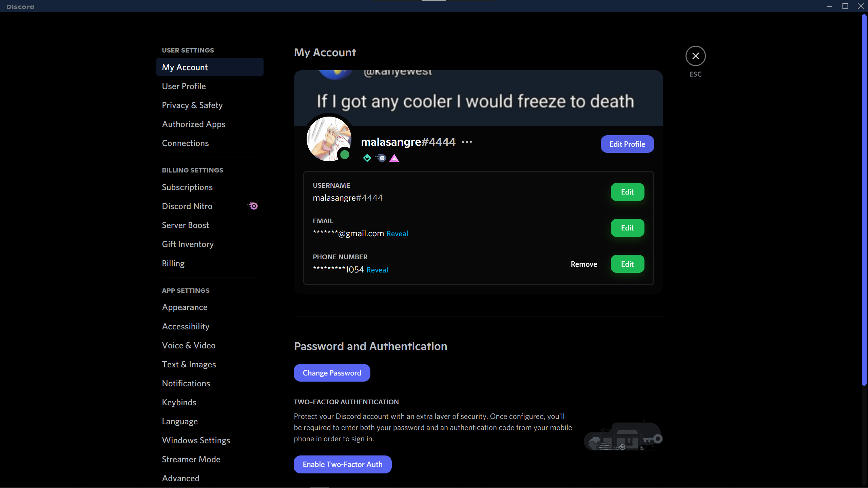Viewport: 868px width, 488px height.
Task: Open Connections settings
Action: 210,143
